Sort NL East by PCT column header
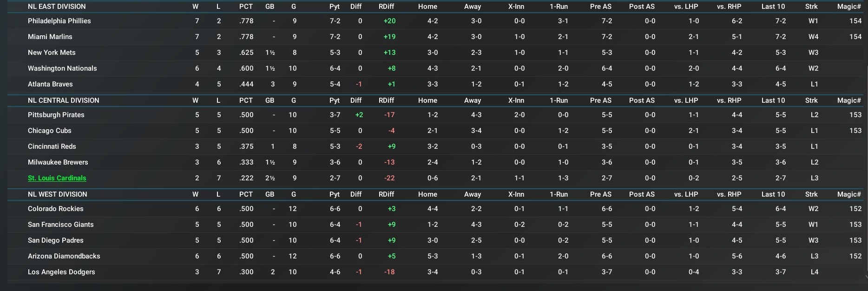The width and height of the screenshot is (868, 291). coord(246,7)
